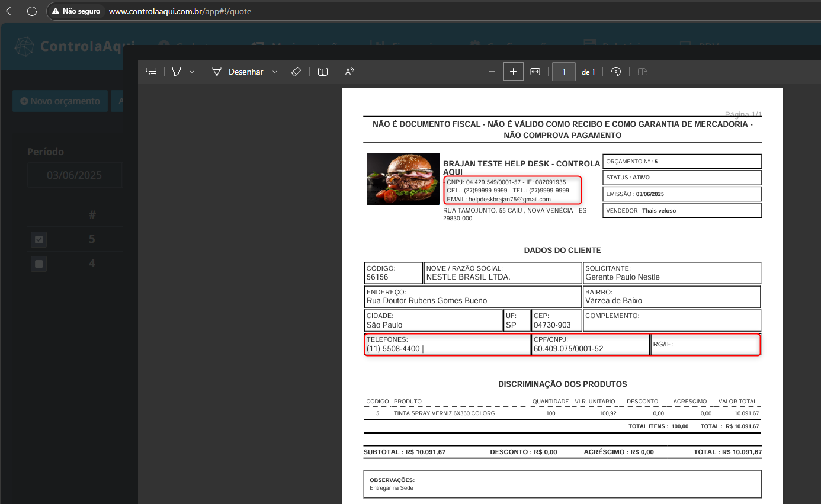Viewport: 821px width, 504px height.
Task: Uncheck the checkbox for quote number 5
Action: (39, 239)
